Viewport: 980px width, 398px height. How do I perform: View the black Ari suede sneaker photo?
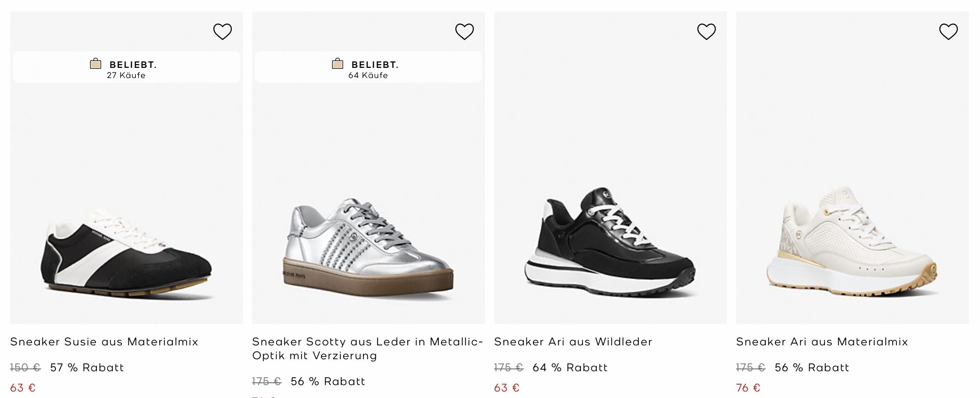tap(610, 242)
